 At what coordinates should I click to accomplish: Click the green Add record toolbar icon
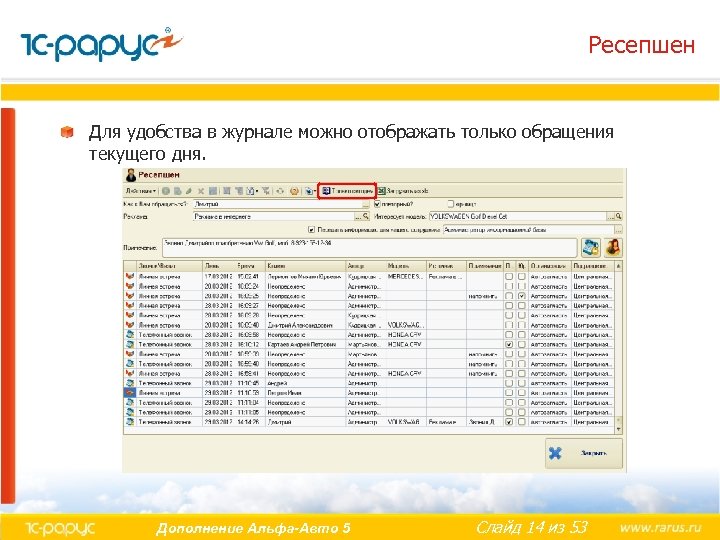tap(166, 191)
